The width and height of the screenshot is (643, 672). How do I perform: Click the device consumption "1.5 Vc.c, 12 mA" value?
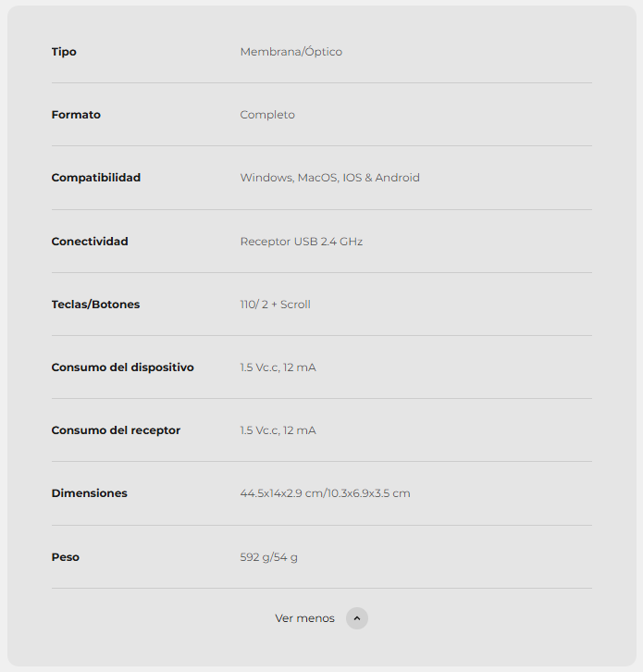pos(278,367)
